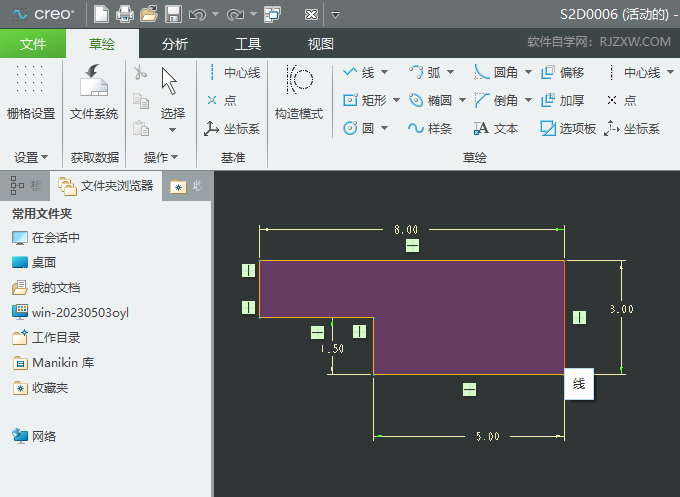
Task: Click the Open file folder icon
Action: [x=149, y=14]
